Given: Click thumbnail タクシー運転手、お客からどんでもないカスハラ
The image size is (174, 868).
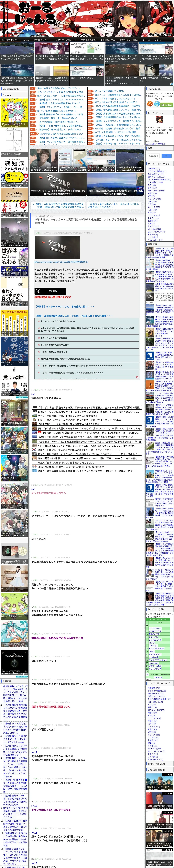Looking at the screenshot, I should click(x=52, y=53).
